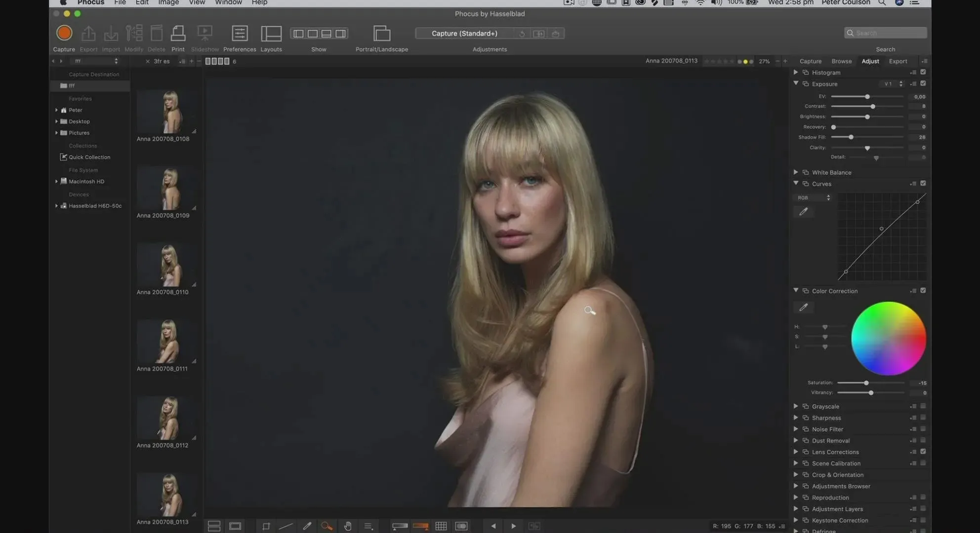Click the Layouts toolbar icon
The height and width of the screenshot is (533, 980).
click(271, 33)
